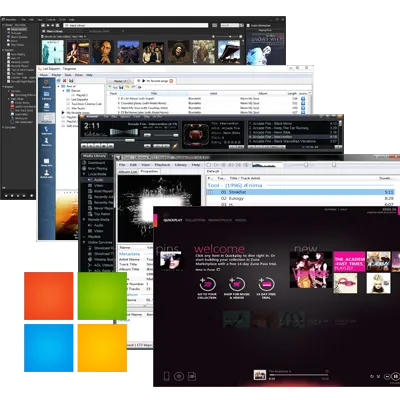Collapse Local Media in Winamp tree
Viewport: 400px width, 400px height.
[x=84, y=174]
